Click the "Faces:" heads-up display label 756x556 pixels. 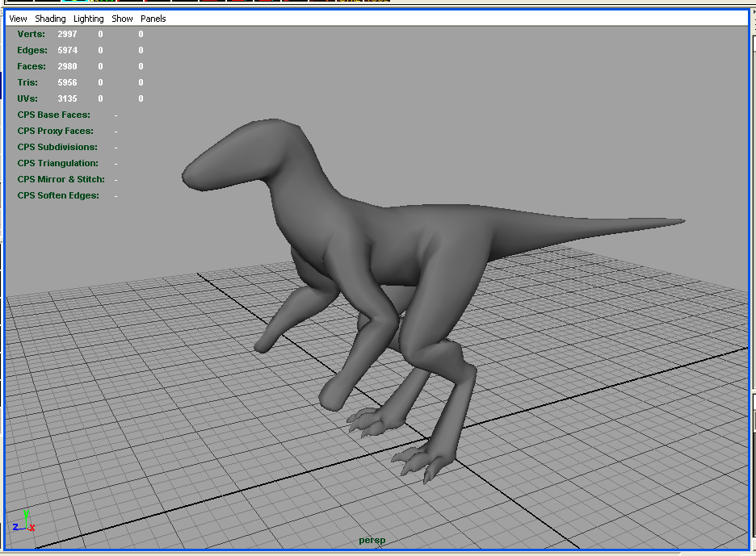[31, 66]
